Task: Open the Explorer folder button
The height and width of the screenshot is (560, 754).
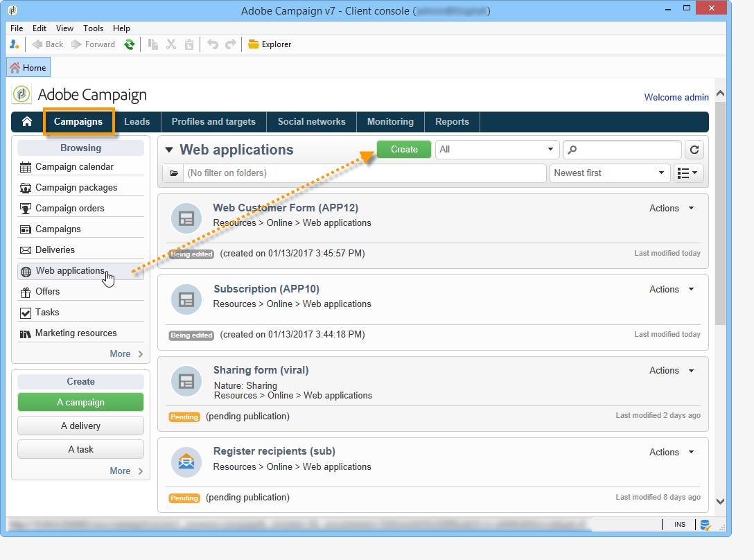Action: [x=270, y=44]
